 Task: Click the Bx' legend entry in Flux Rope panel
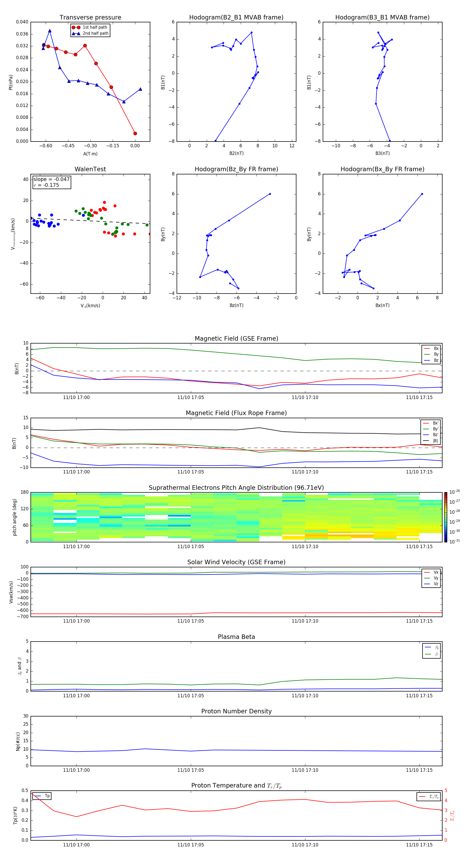[431, 423]
